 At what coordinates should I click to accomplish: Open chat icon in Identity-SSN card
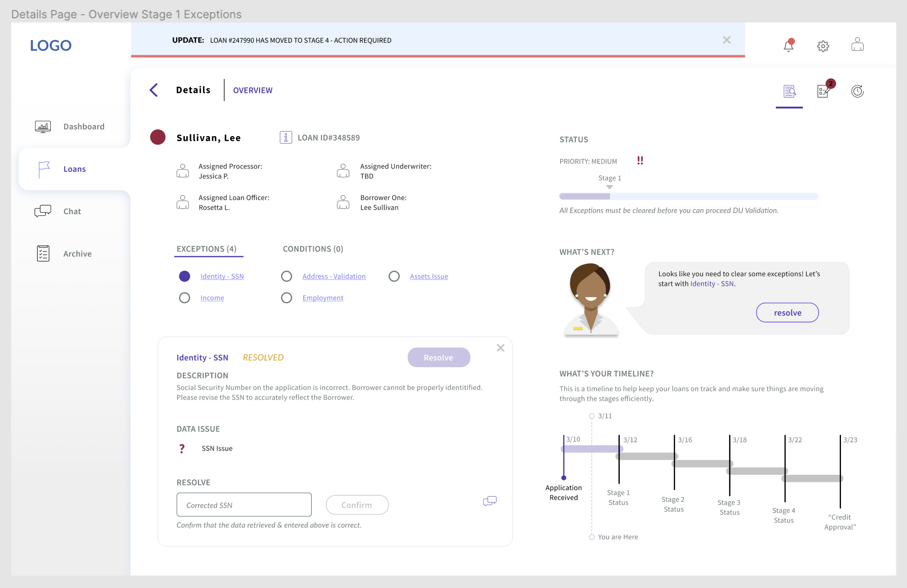click(490, 501)
